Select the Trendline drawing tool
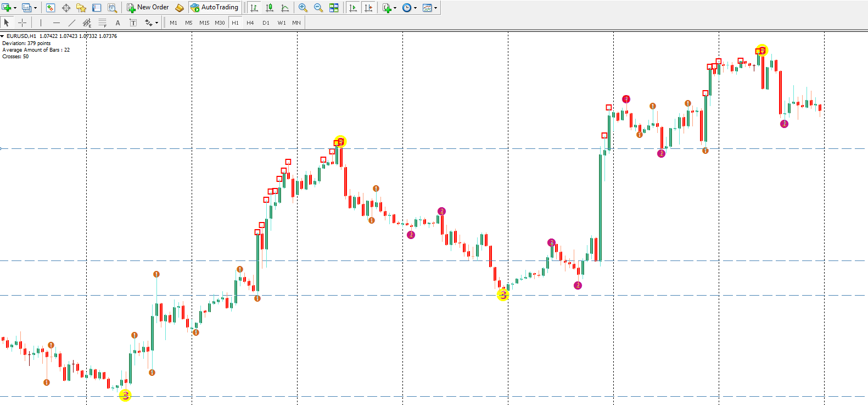The width and height of the screenshot is (868, 405). click(71, 23)
